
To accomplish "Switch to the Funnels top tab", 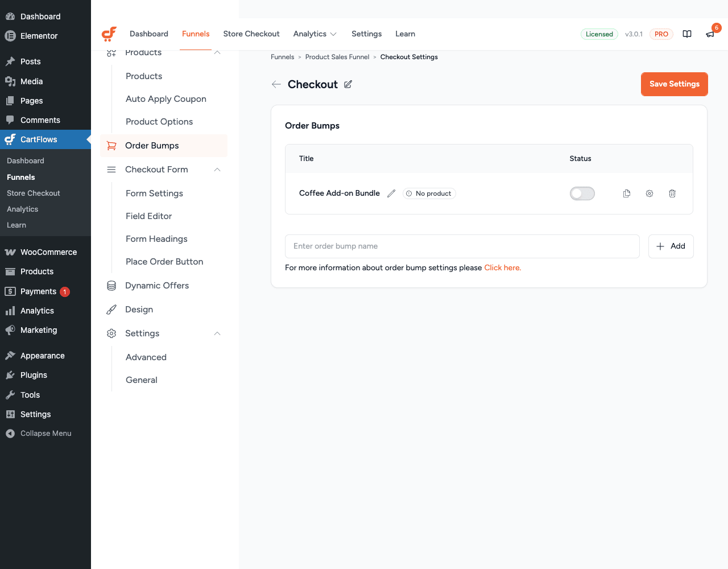I will (196, 34).
